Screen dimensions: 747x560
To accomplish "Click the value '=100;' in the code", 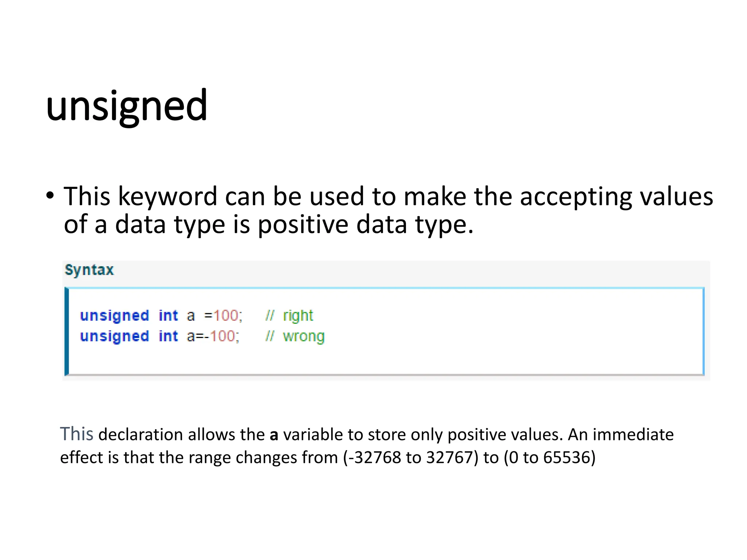I will (x=223, y=316).
